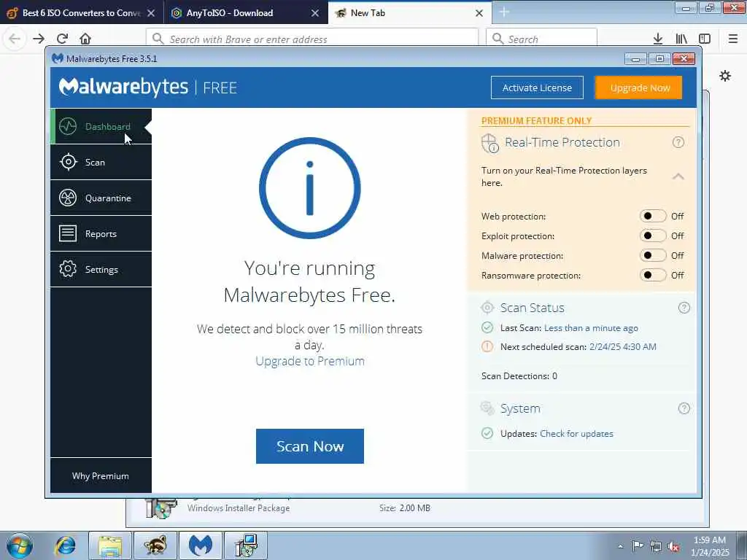This screenshot has height=560, width=747.
Task: Click Activate License button
Action: click(537, 87)
